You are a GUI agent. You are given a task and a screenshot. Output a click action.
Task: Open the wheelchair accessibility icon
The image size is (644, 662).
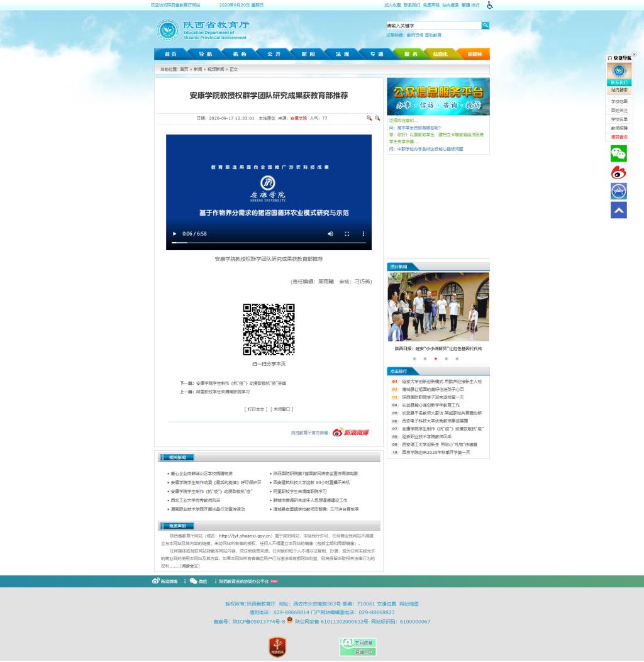click(490, 5)
